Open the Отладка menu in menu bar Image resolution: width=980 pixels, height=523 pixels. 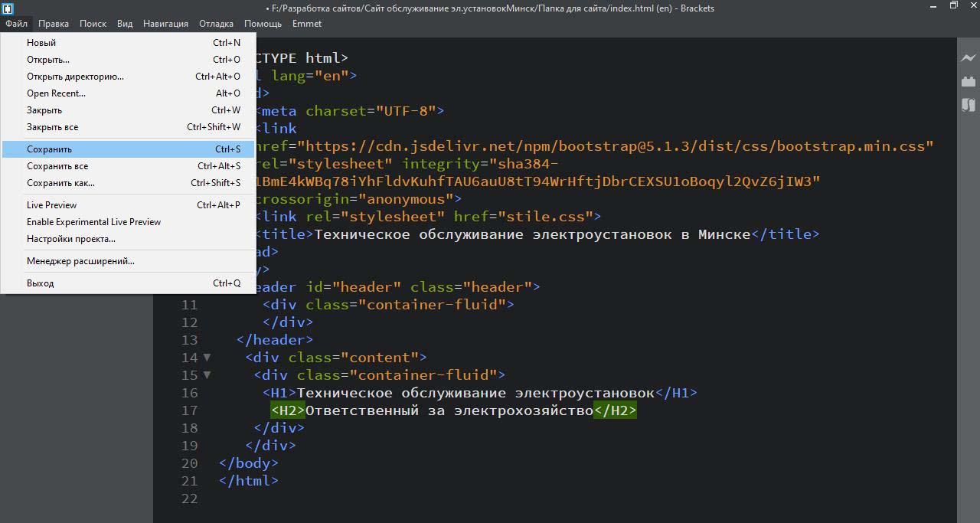[x=216, y=24]
